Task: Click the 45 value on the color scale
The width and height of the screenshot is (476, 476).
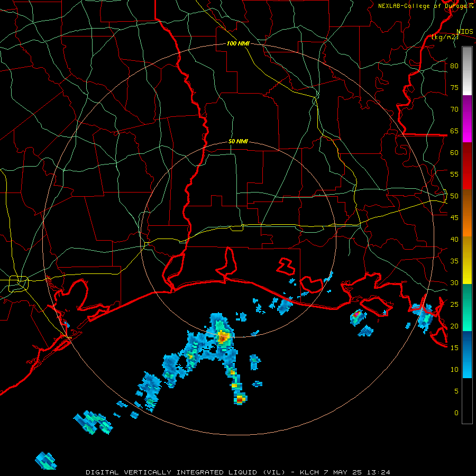Action: click(454, 218)
